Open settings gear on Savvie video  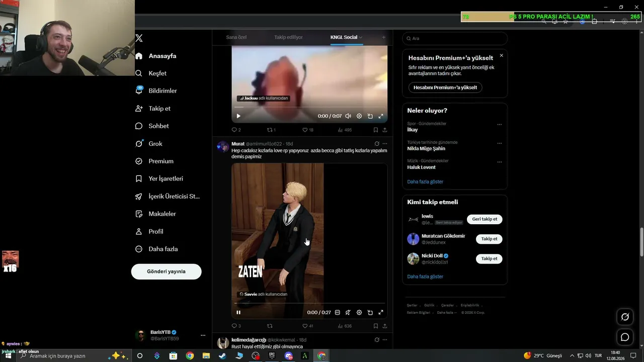[359, 312]
